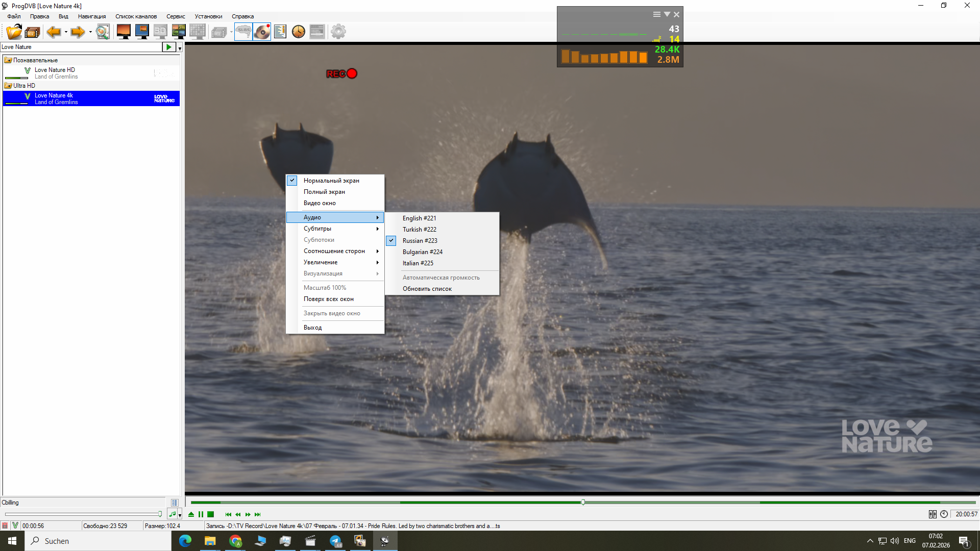
Task: Click the back arrow toolbar icon
Action: pos(54,32)
